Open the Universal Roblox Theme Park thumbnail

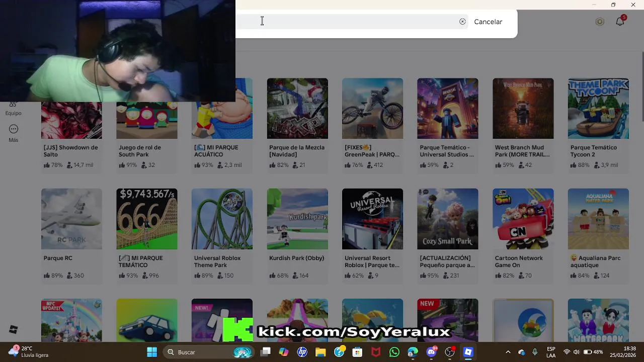(222, 219)
